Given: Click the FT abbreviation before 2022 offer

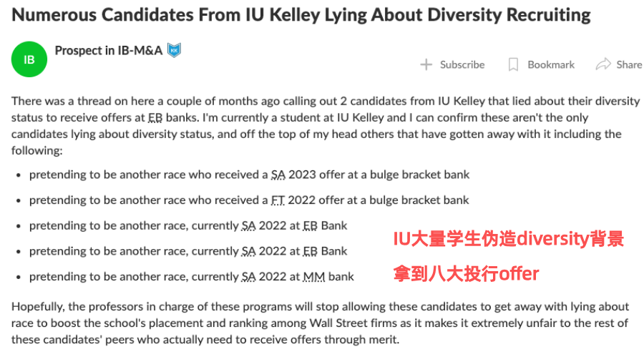Looking at the screenshot, I should (x=278, y=200).
